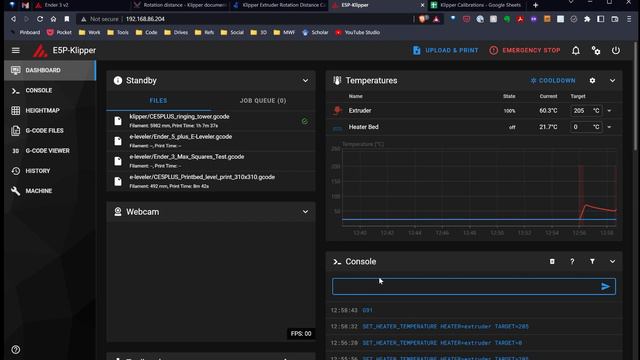Reload the browser page
Image resolution: width=640 pixels, height=360 pixels.
tap(40, 19)
